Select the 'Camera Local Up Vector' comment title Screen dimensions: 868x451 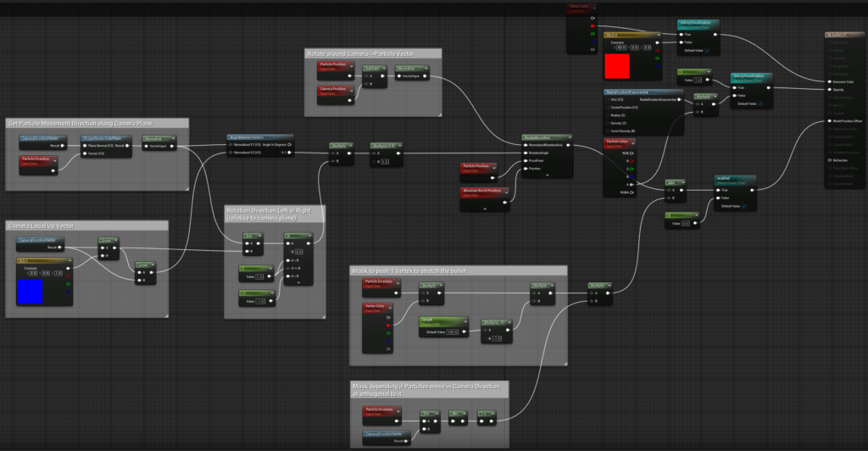click(x=41, y=225)
